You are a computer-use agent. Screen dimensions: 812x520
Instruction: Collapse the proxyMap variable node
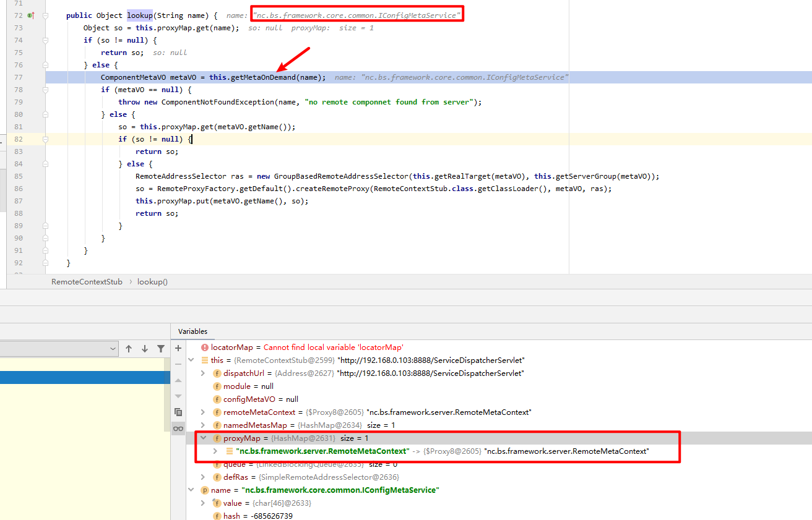[203, 438]
